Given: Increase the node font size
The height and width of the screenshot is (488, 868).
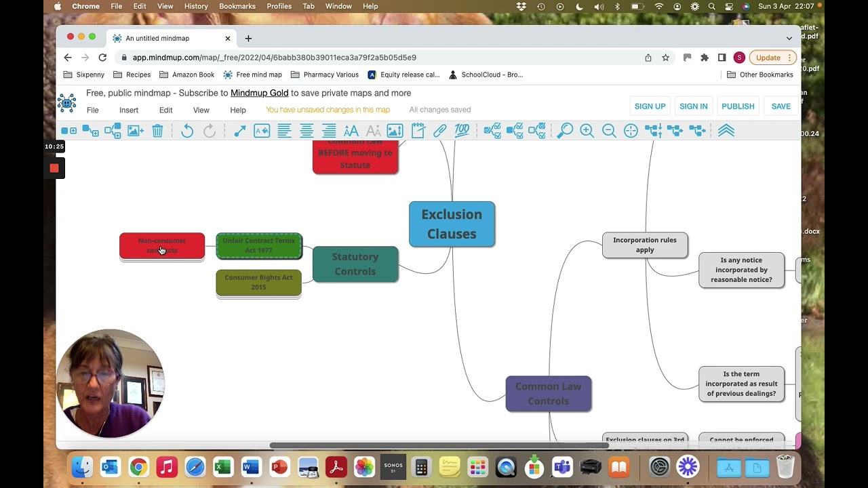Looking at the screenshot, I should pos(351,131).
